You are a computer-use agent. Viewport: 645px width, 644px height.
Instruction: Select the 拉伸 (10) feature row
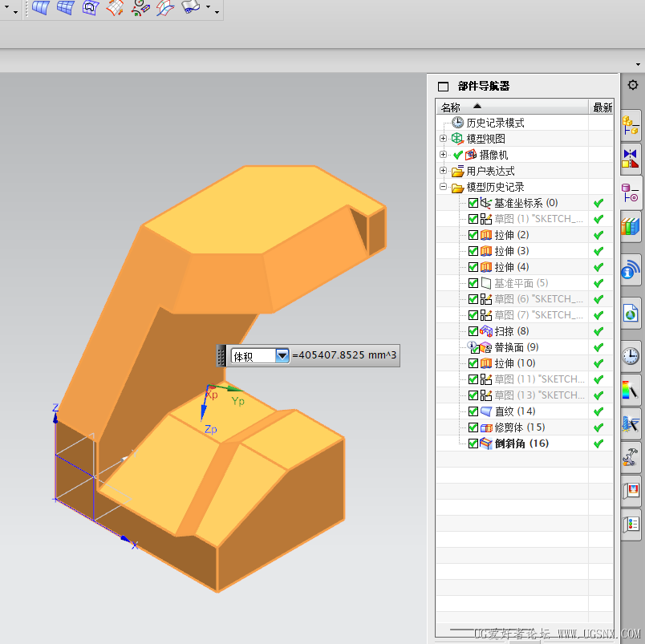[x=525, y=363]
